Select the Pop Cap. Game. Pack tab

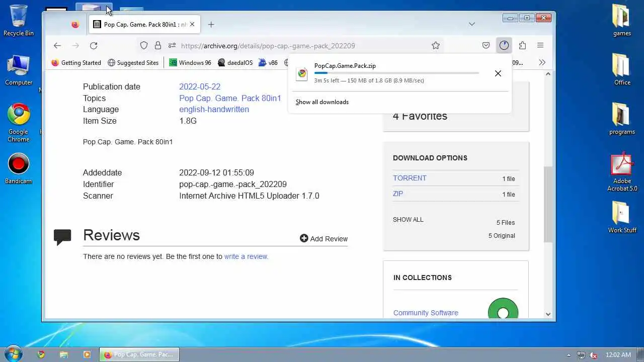point(145,24)
